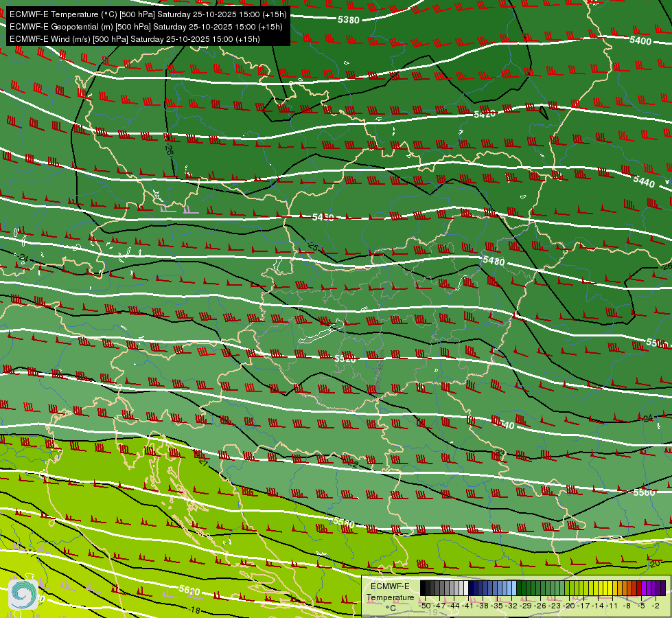Click the ECMWF-E Temperature 500 hPa title line
Viewport: 672px width, 618px height.
[x=148, y=14]
